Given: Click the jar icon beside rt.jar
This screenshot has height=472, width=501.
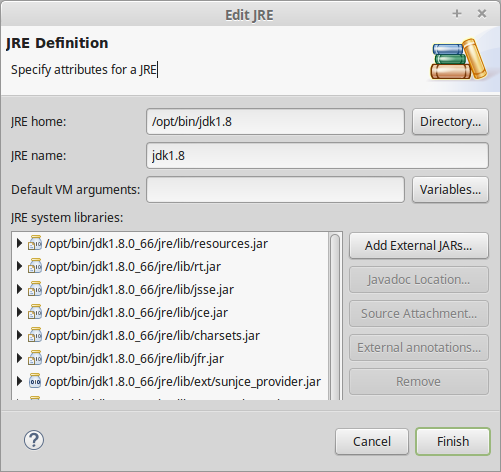Looking at the screenshot, I should 35,266.
